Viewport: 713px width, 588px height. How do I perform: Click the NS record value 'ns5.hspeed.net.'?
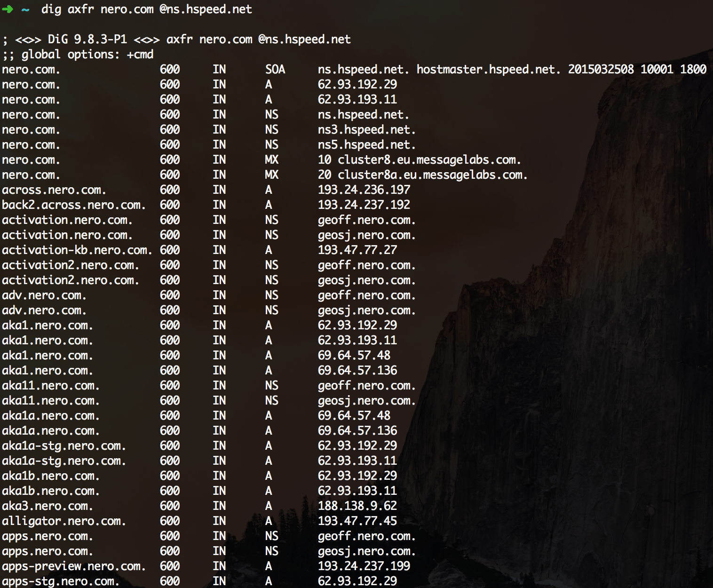point(367,145)
